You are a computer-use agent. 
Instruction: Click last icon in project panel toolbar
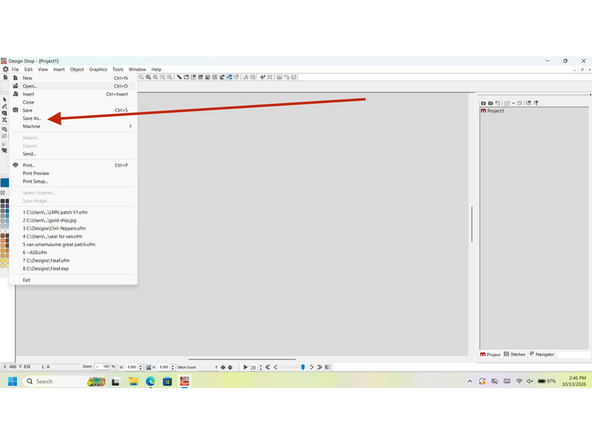pos(536,103)
